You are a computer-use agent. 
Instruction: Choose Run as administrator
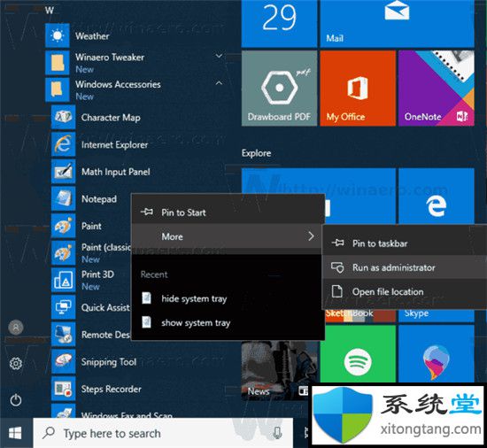click(x=405, y=267)
